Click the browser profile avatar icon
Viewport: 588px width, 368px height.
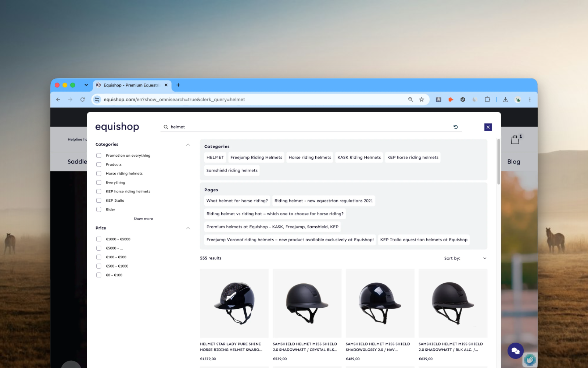pyautogui.click(x=518, y=99)
